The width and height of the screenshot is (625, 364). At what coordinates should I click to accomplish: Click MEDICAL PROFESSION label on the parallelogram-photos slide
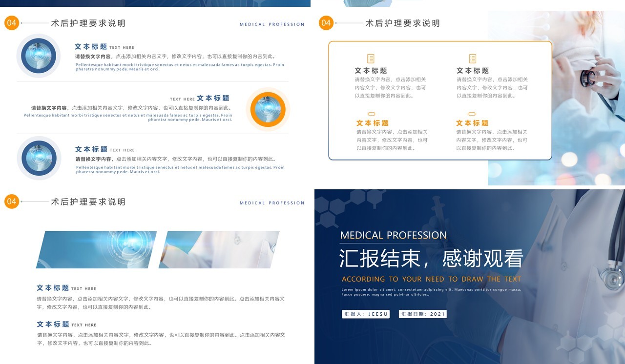(272, 202)
